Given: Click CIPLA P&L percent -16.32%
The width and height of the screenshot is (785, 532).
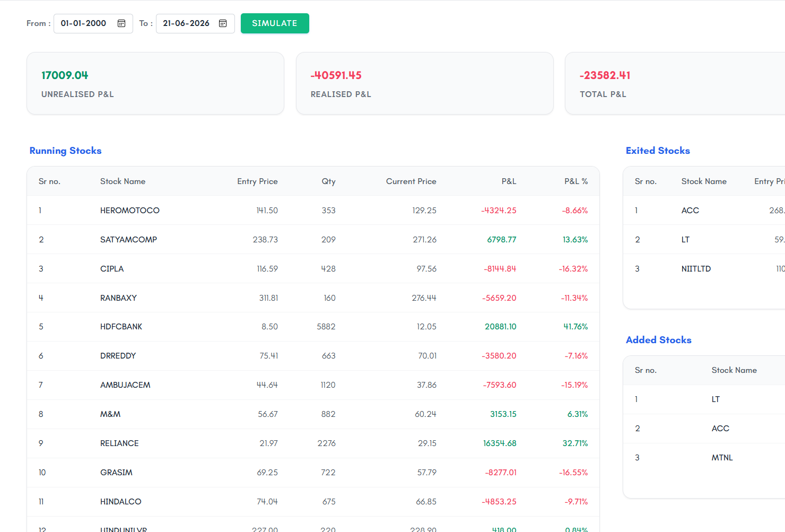Looking at the screenshot, I should [573, 269].
